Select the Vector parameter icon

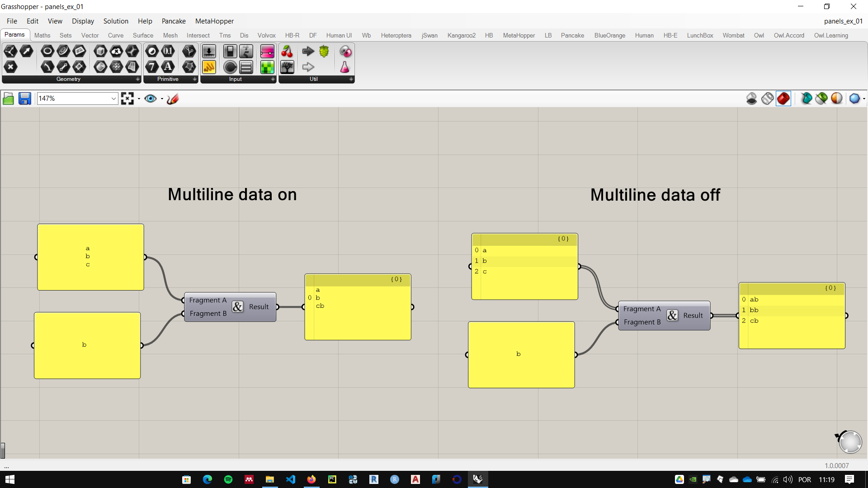26,52
